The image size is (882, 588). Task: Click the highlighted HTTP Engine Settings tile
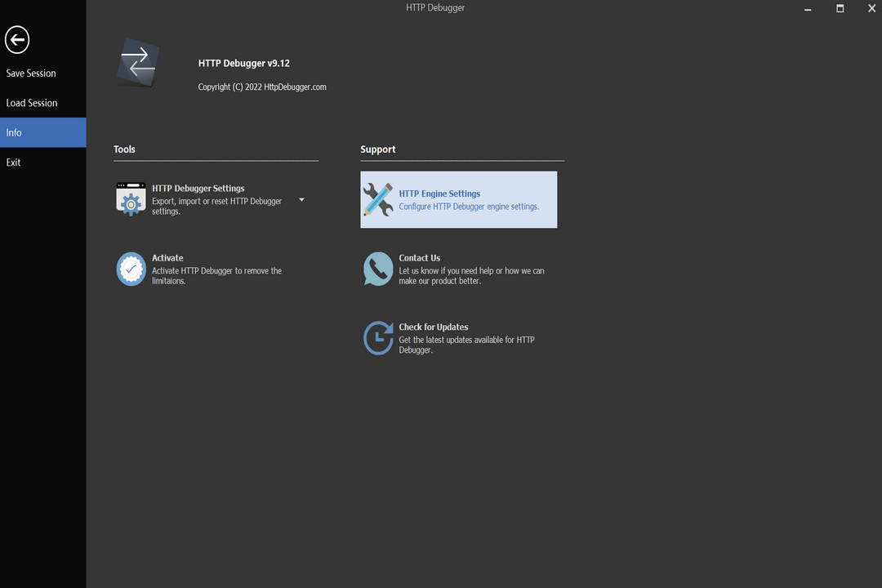[458, 199]
